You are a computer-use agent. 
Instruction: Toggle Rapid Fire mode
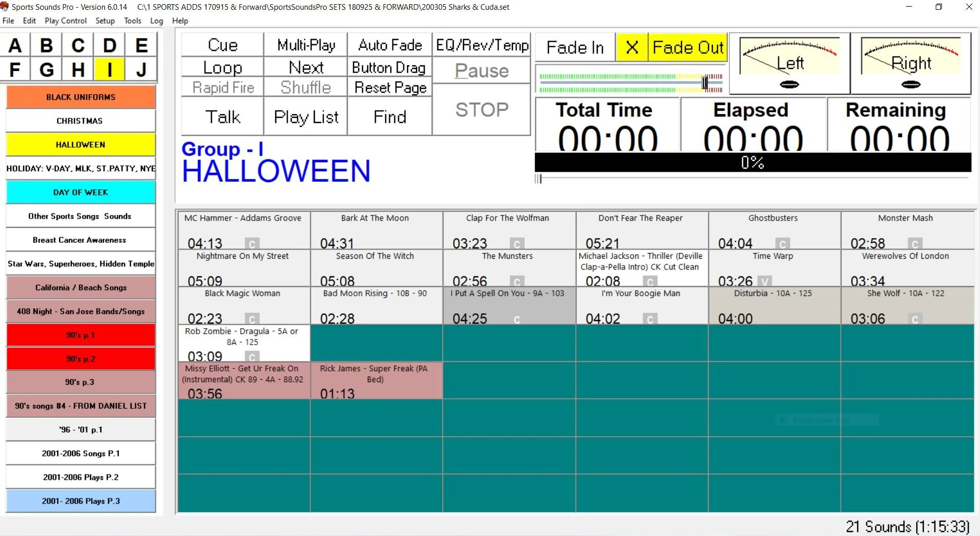coord(222,87)
